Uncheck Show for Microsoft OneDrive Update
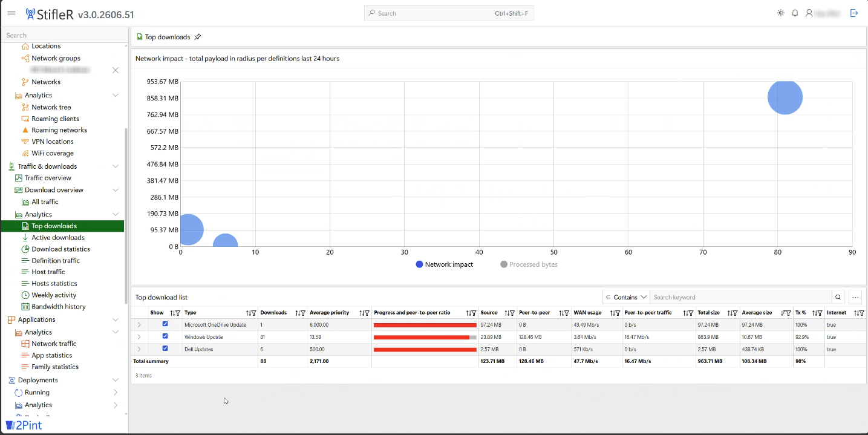Image resolution: width=868 pixels, height=435 pixels. tap(165, 324)
